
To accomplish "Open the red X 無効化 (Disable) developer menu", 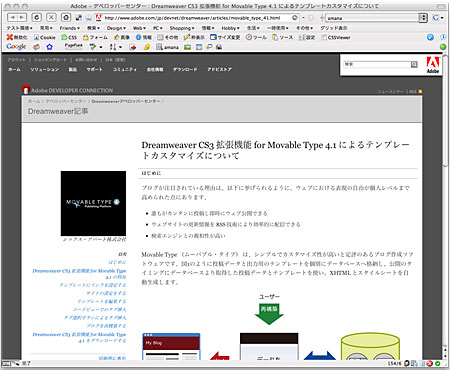I will pos(17,37).
